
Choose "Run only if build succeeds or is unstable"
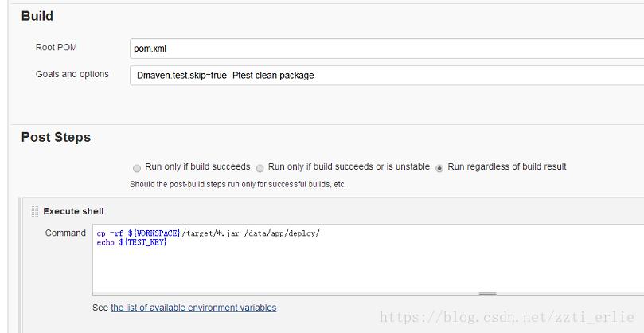[x=260, y=168]
